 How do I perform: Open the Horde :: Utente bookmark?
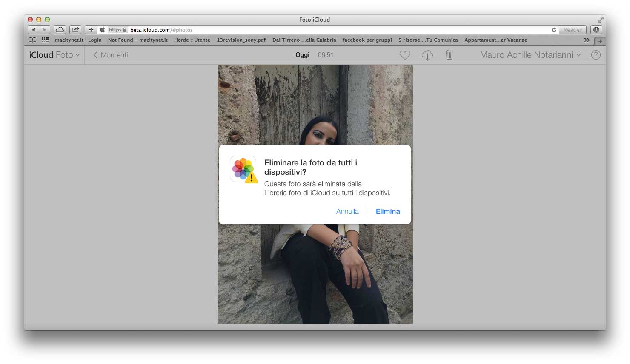192,40
